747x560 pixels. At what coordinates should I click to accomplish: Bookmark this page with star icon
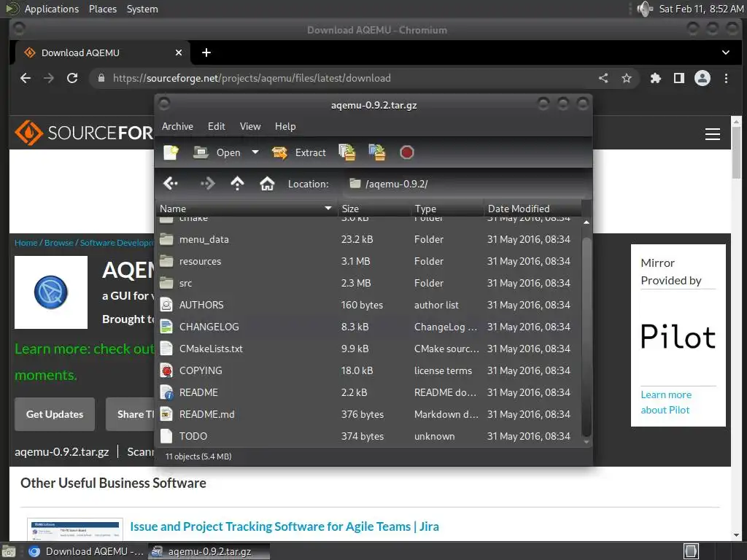pyautogui.click(x=627, y=78)
